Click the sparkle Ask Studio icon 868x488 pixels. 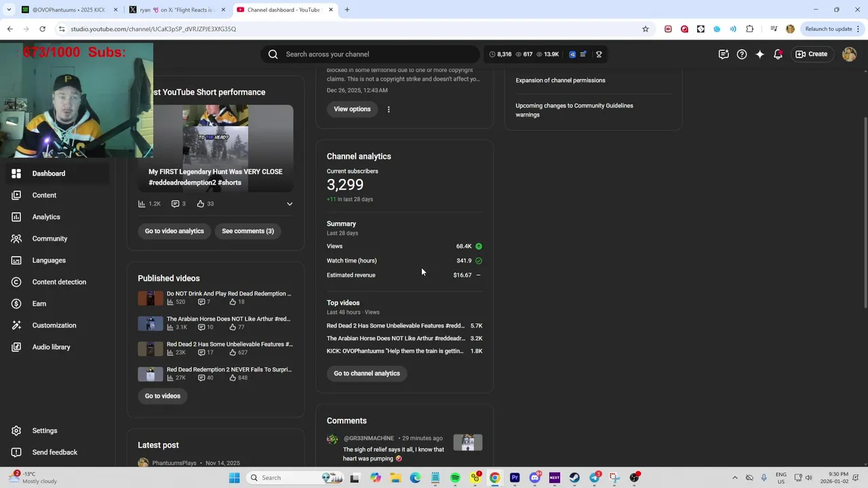pyautogui.click(x=760, y=54)
